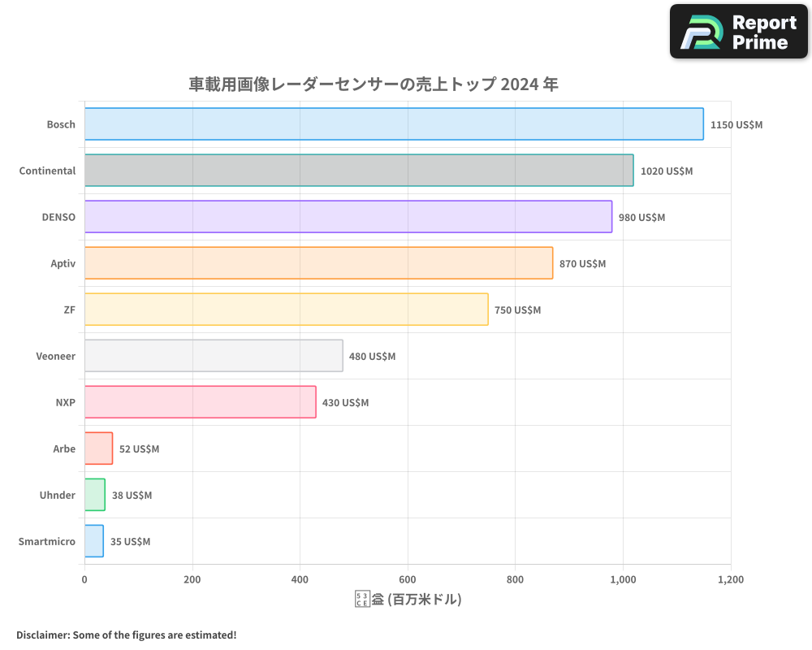Click the 0 axis origin label
Image resolution: width=812 pixels, height=650 pixels.
[84, 579]
